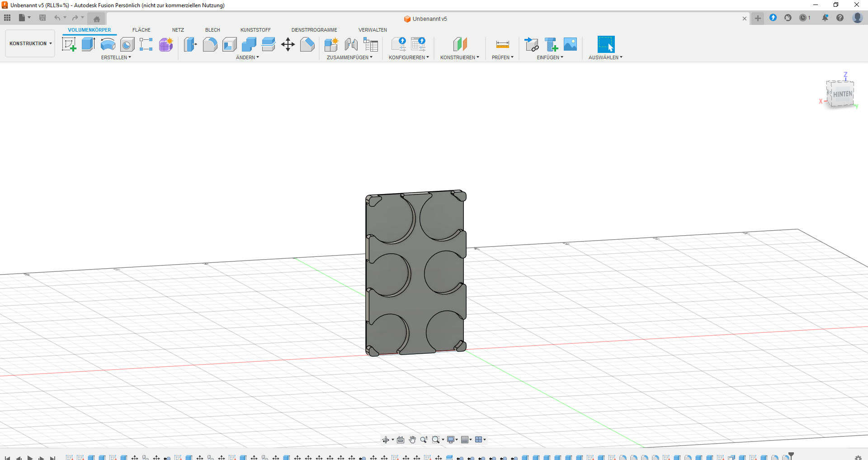The height and width of the screenshot is (460, 868).
Task: Click the New Component icon
Action: coord(331,44)
